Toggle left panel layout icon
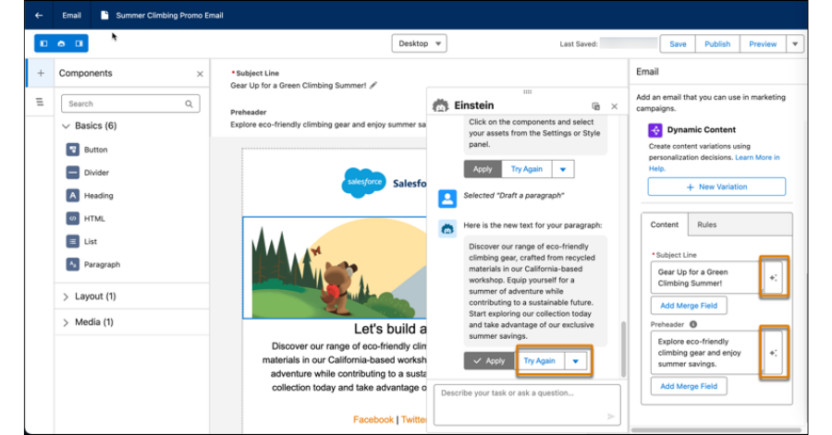The image size is (832, 435). tap(44, 44)
